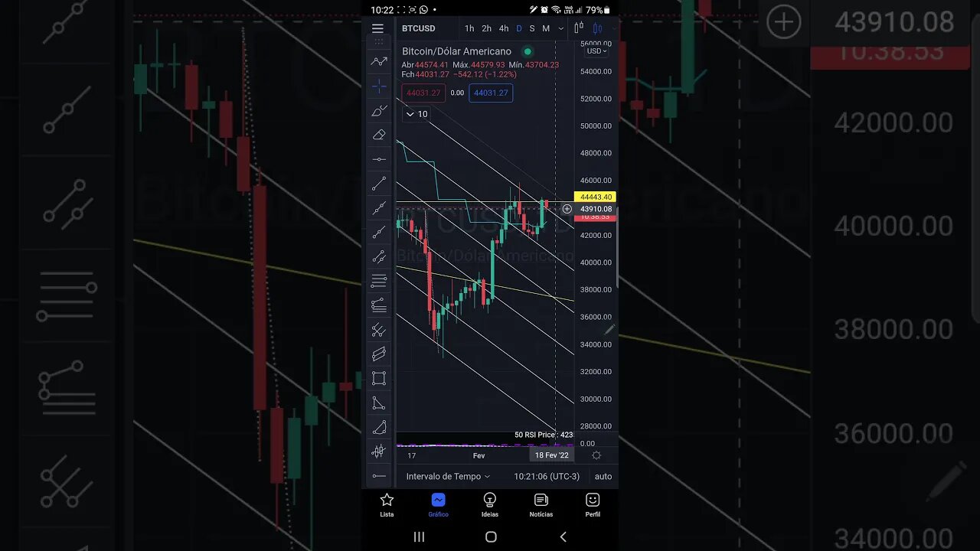Open the USD currency dropdown
This screenshot has width=980, height=551.
click(596, 51)
